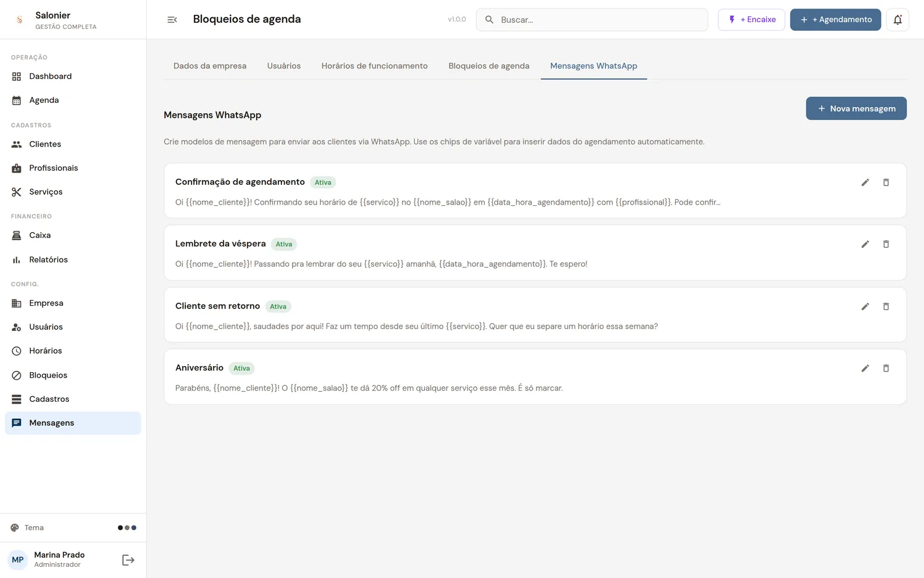
Task: Click Ativa badge on Lembrete da véspera
Action: coord(284,245)
